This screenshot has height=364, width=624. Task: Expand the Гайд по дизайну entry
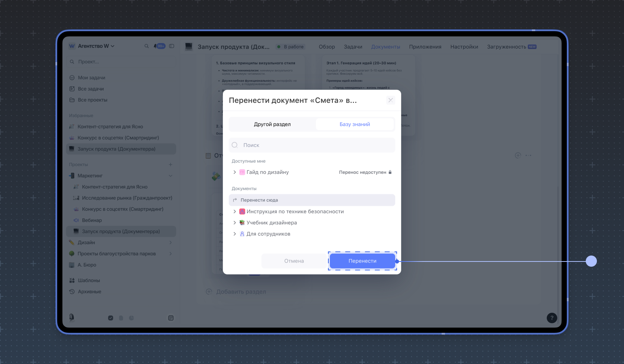pyautogui.click(x=234, y=172)
